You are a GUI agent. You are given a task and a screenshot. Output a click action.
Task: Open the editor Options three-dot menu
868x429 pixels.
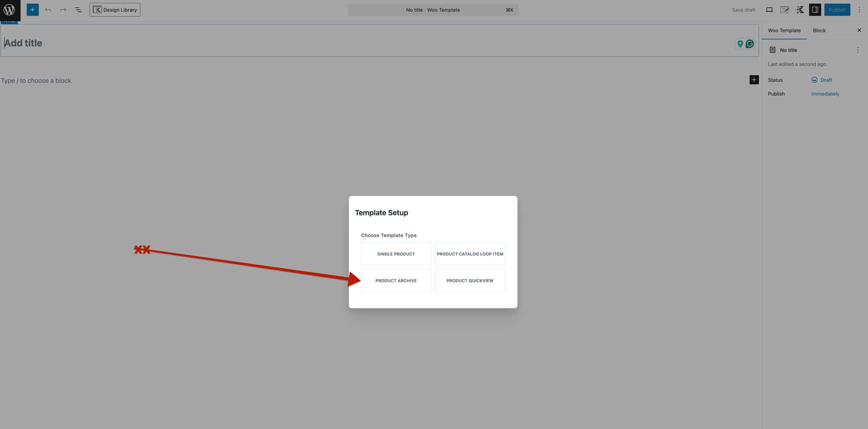click(859, 10)
